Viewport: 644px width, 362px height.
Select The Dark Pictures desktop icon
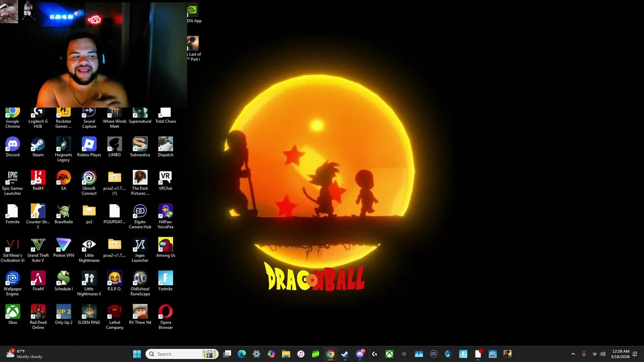tap(140, 183)
